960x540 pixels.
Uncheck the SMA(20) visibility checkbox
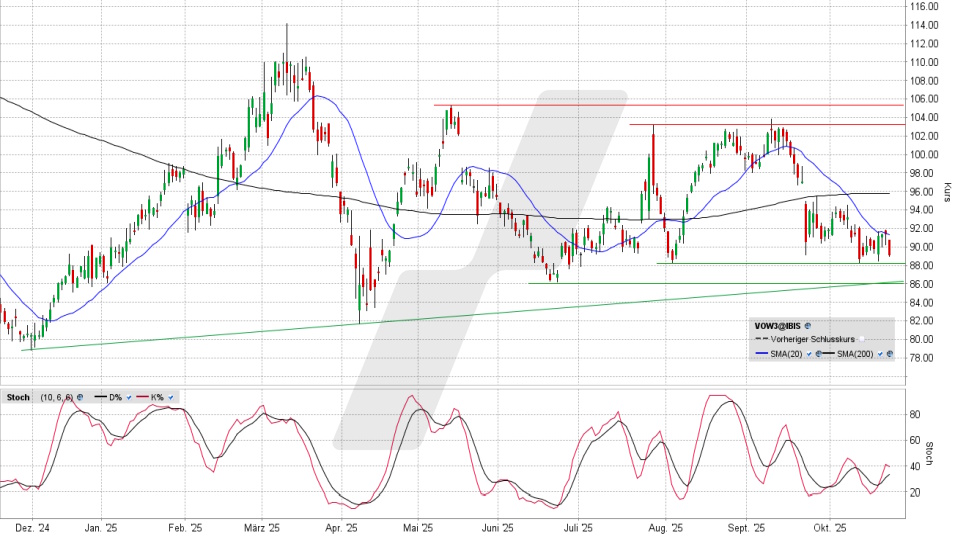pos(807,354)
